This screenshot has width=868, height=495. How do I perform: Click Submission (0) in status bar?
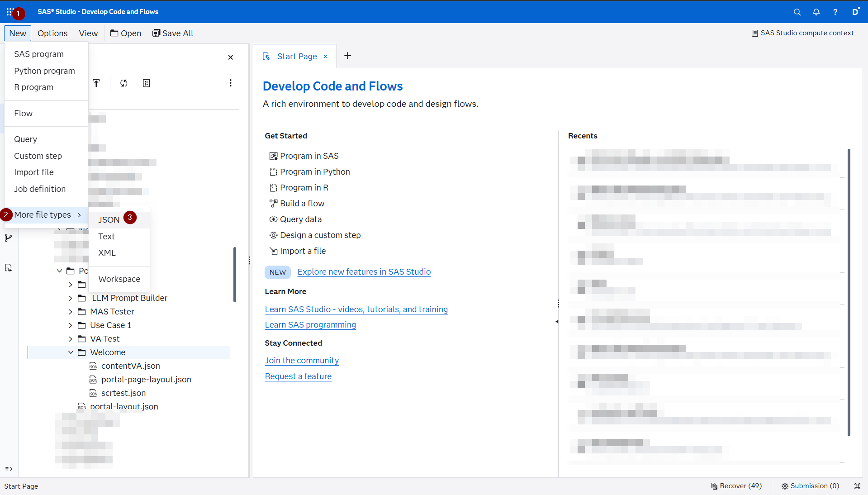(x=810, y=486)
